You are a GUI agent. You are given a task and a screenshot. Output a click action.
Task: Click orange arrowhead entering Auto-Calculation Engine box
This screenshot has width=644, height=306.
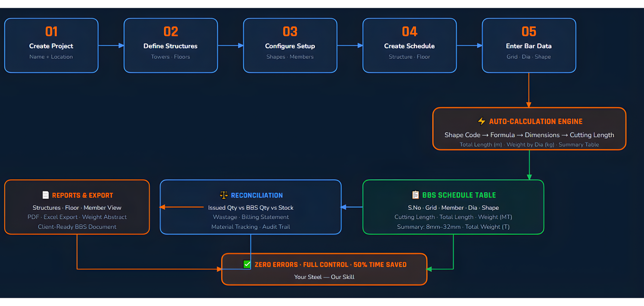click(x=529, y=105)
